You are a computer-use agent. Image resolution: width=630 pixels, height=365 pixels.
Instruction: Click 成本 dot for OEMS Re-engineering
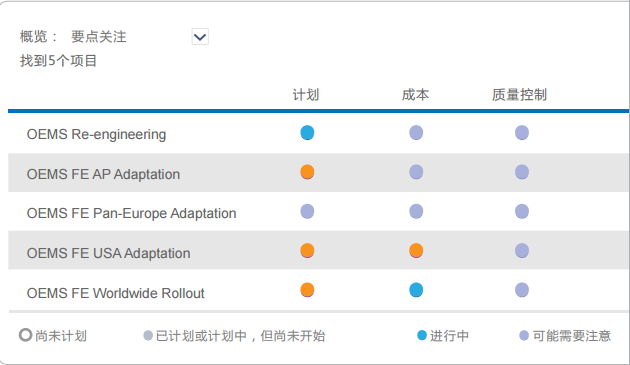coord(416,133)
